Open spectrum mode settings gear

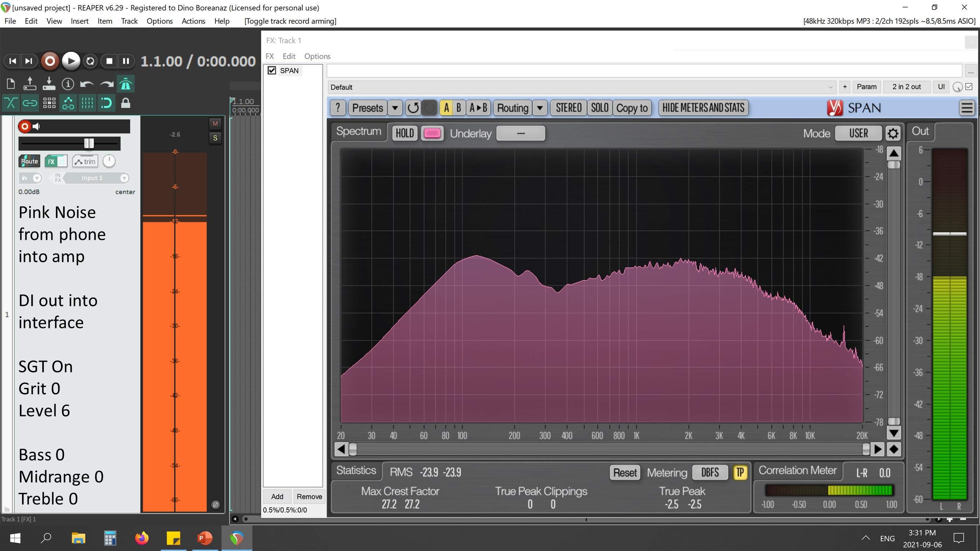[893, 133]
